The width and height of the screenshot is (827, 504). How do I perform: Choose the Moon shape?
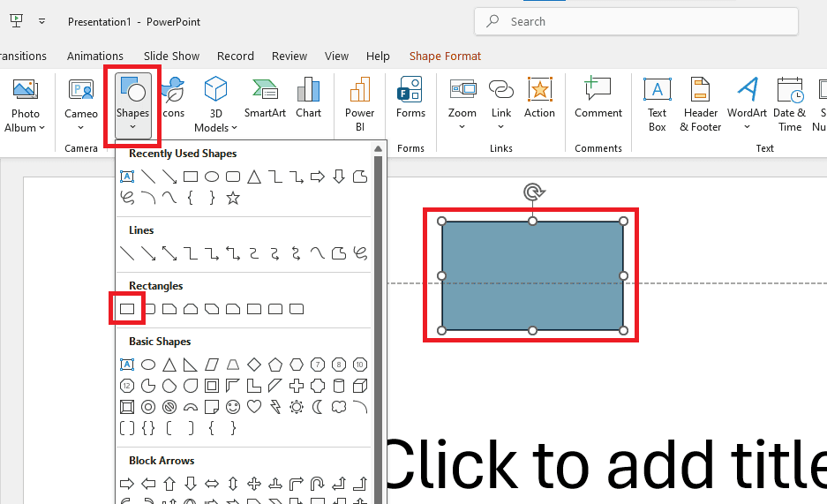coord(318,407)
